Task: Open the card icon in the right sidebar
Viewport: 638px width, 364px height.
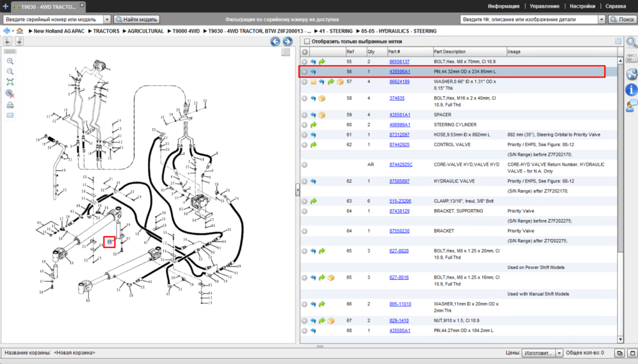Action: coord(632,59)
